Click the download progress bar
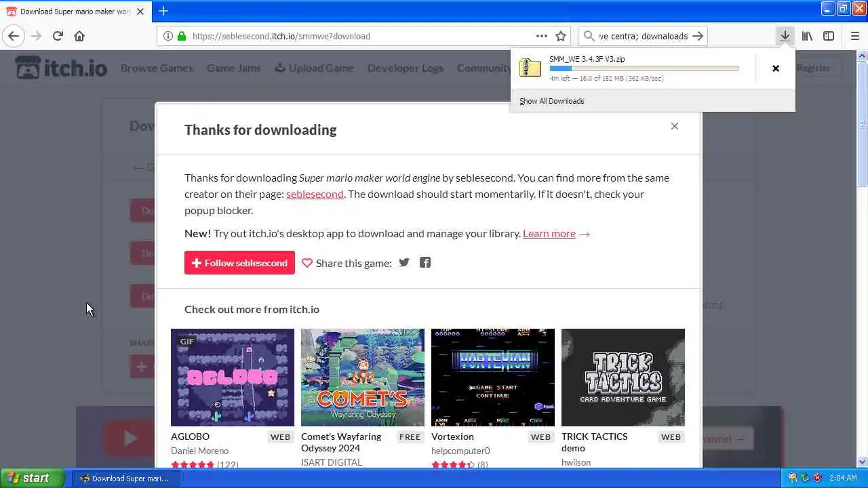The height and width of the screenshot is (488, 868). point(644,68)
